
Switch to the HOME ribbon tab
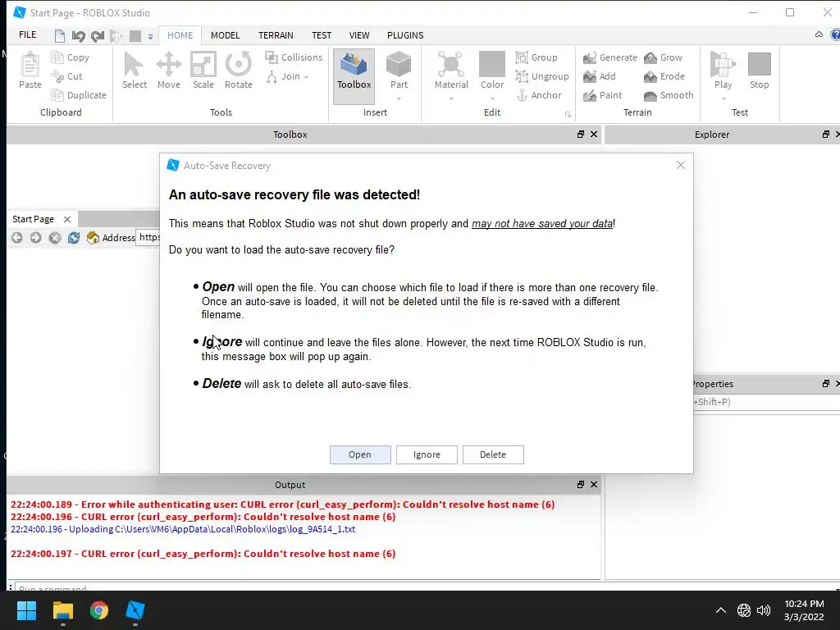(x=180, y=34)
